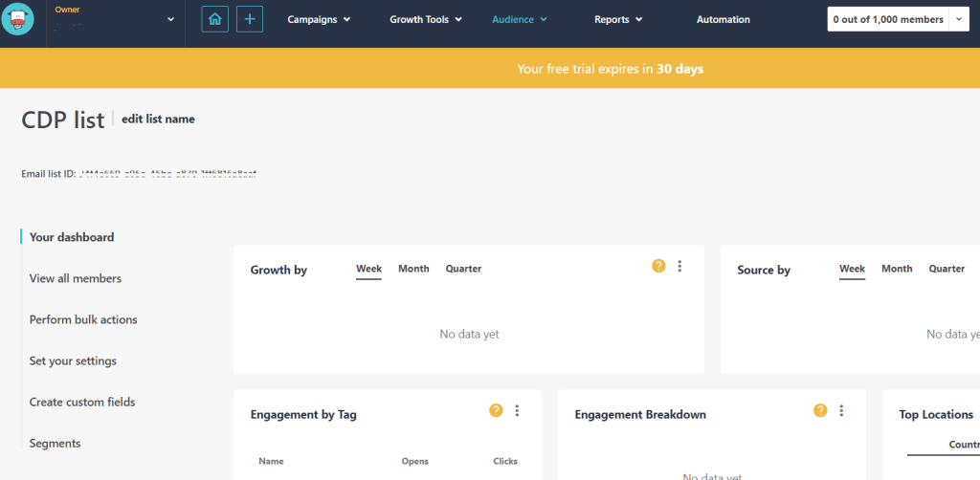The width and height of the screenshot is (980, 480).
Task: Click help icon on Engagement Breakdown card
Action: pyautogui.click(x=820, y=411)
